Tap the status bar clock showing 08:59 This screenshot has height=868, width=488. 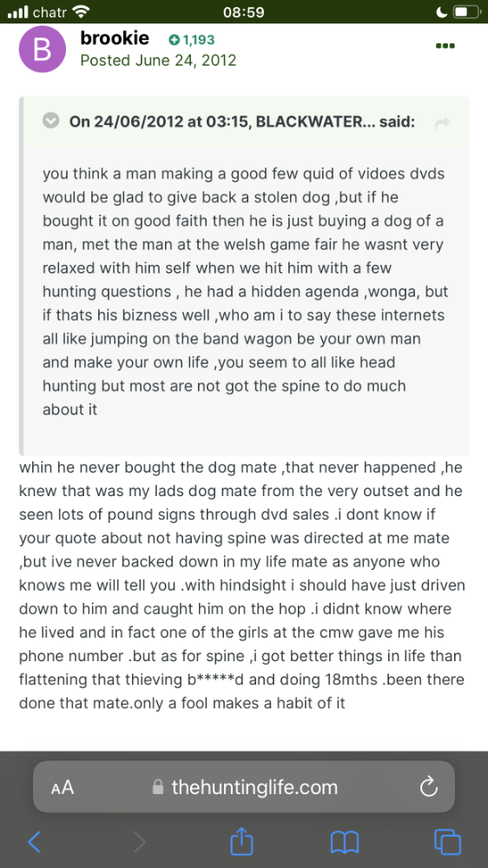244,11
